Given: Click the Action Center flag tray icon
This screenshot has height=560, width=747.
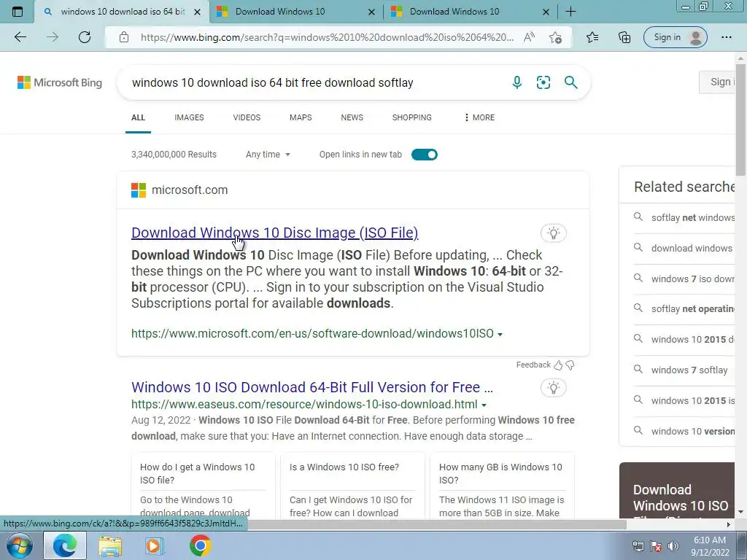Looking at the screenshot, I should point(656,546).
